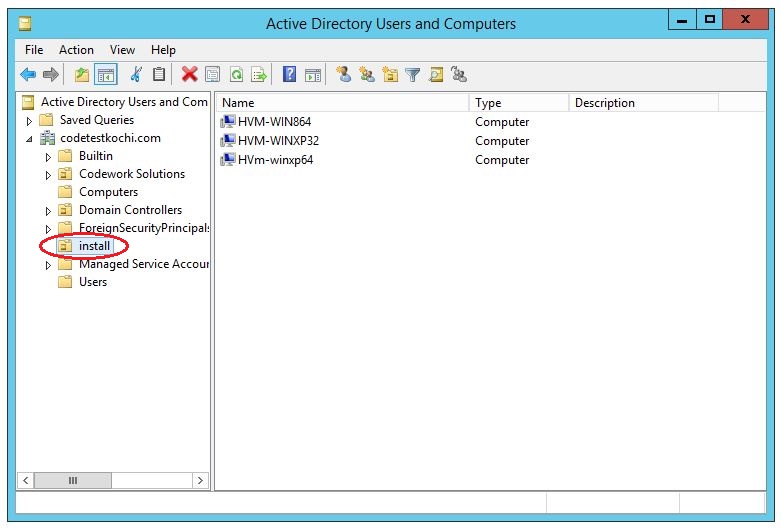Click the red Delete X icon
781x529 pixels.
[x=189, y=75]
